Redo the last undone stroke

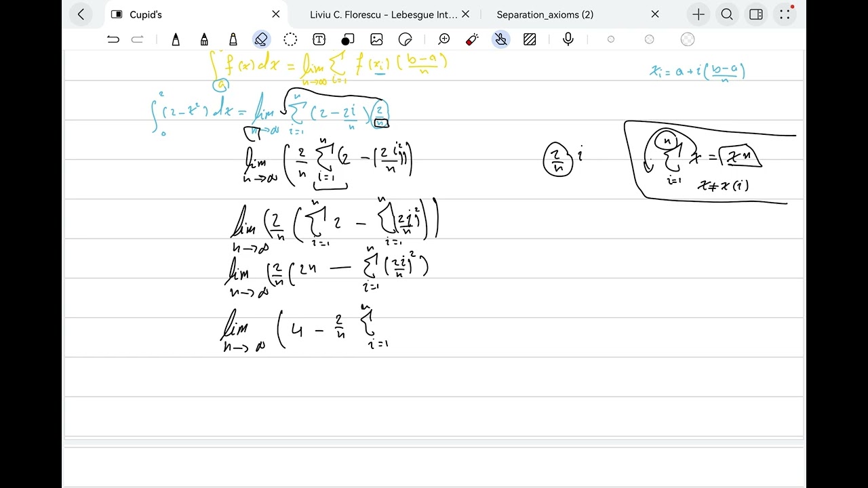click(138, 39)
